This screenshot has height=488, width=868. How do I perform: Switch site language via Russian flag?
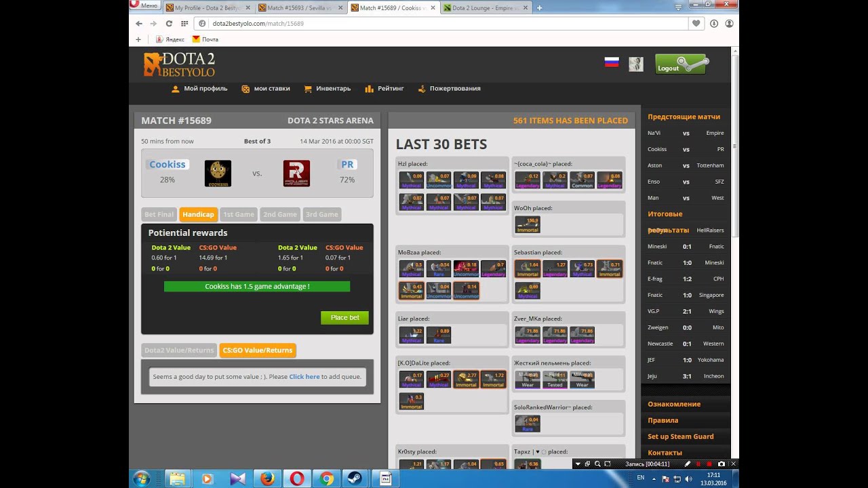[612, 62]
